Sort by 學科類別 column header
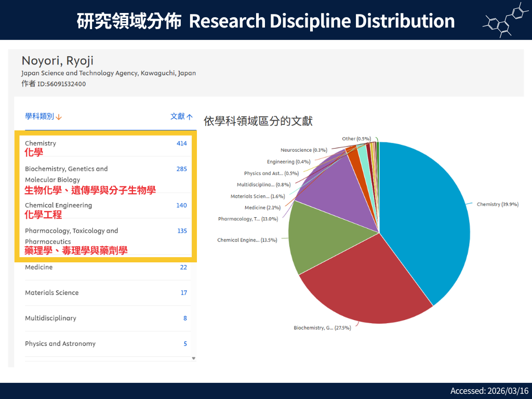532x399 pixels. point(43,116)
